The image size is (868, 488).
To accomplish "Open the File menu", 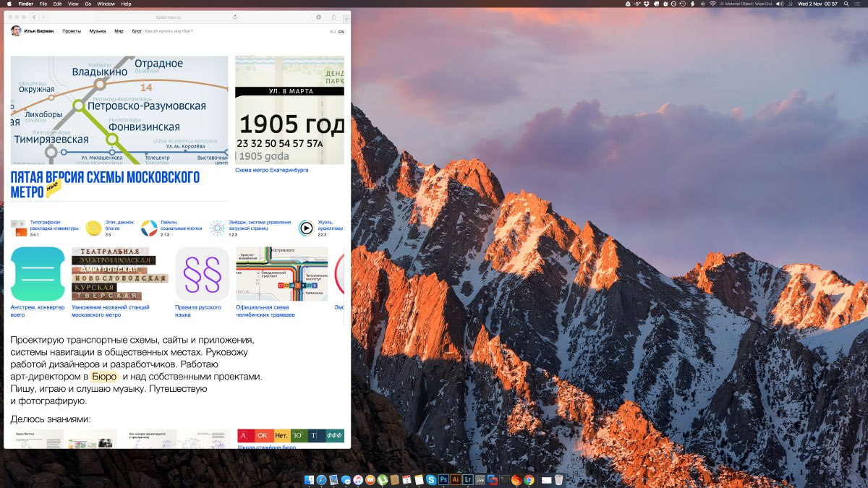I will click(43, 4).
